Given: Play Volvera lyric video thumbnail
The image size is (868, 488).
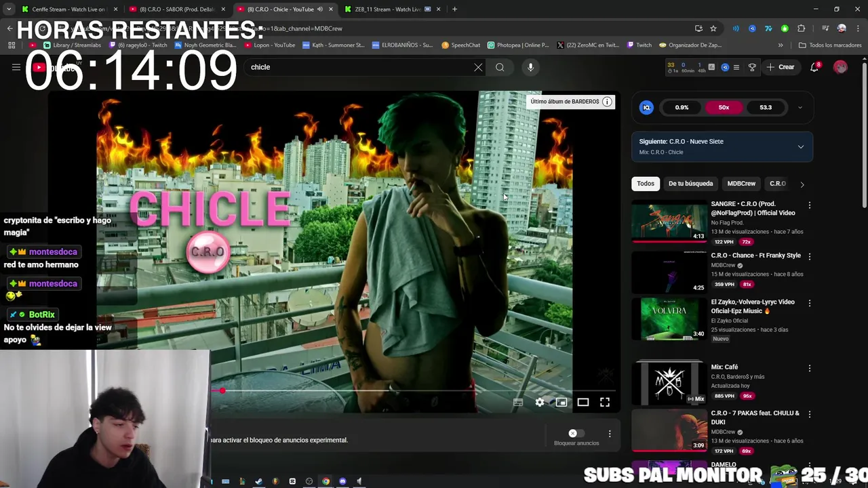Looking at the screenshot, I should (669, 319).
